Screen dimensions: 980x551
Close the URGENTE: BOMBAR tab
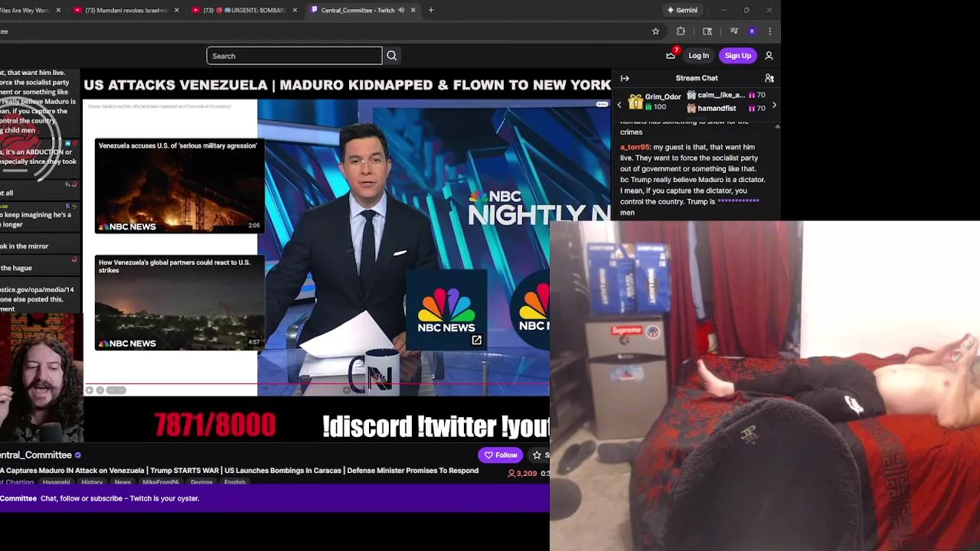[295, 10]
